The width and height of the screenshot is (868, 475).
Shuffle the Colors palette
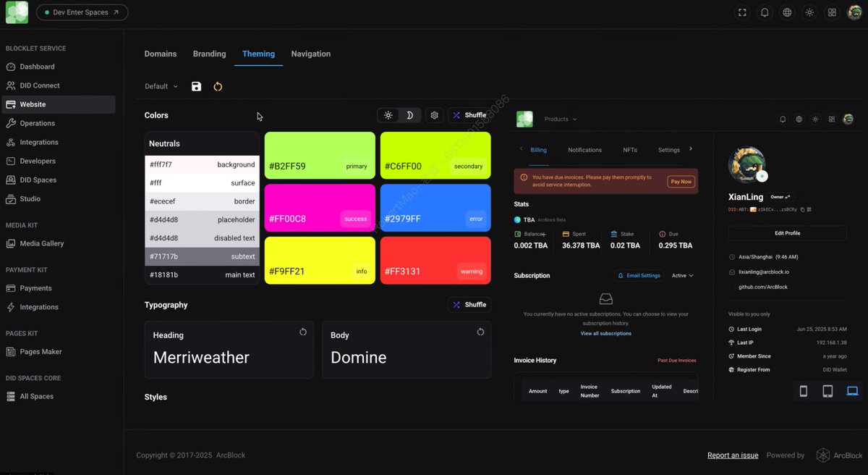tap(469, 115)
